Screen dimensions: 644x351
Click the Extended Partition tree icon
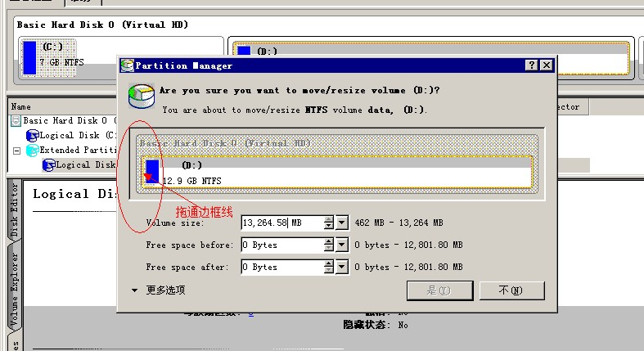click(x=32, y=151)
